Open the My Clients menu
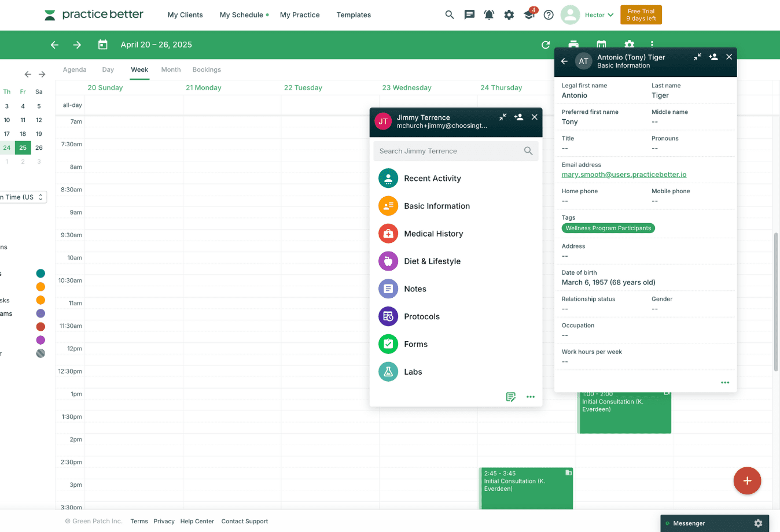Viewport: 780px width, 532px height. point(185,15)
